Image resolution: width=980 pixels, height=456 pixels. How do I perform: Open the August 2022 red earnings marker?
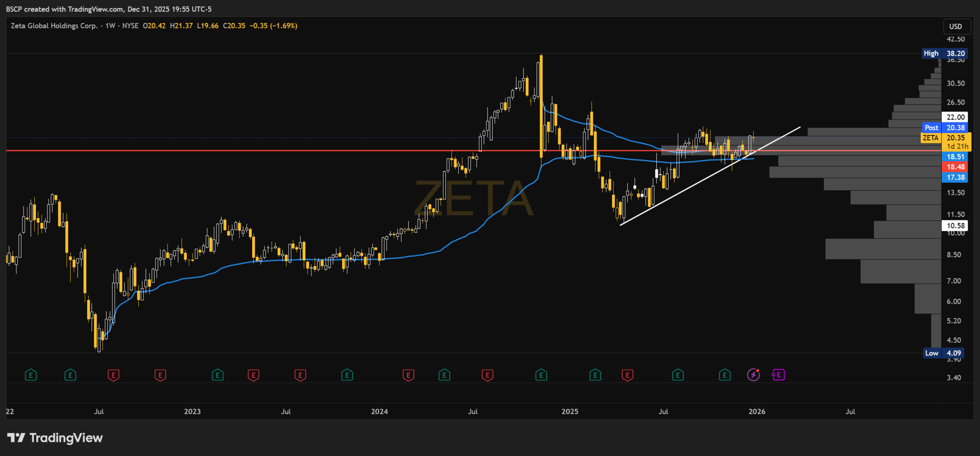[x=113, y=375]
